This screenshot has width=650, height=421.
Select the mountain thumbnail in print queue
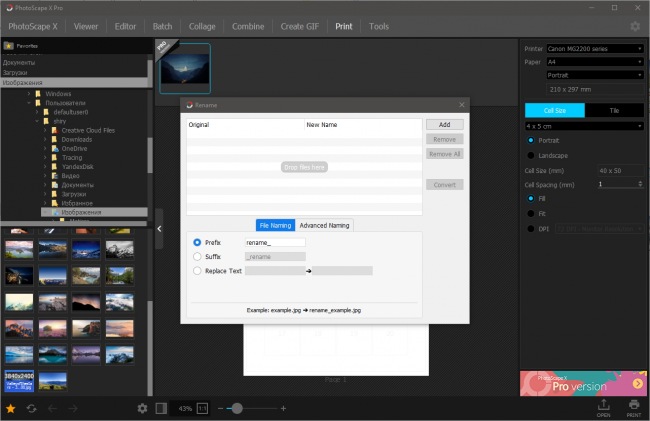[x=185, y=68]
